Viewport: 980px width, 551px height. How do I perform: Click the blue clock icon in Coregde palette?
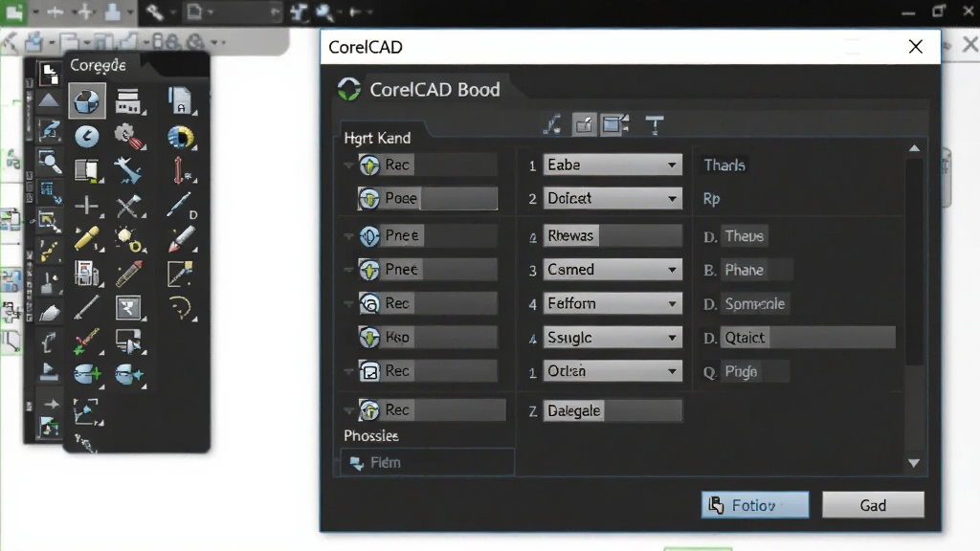[87, 136]
